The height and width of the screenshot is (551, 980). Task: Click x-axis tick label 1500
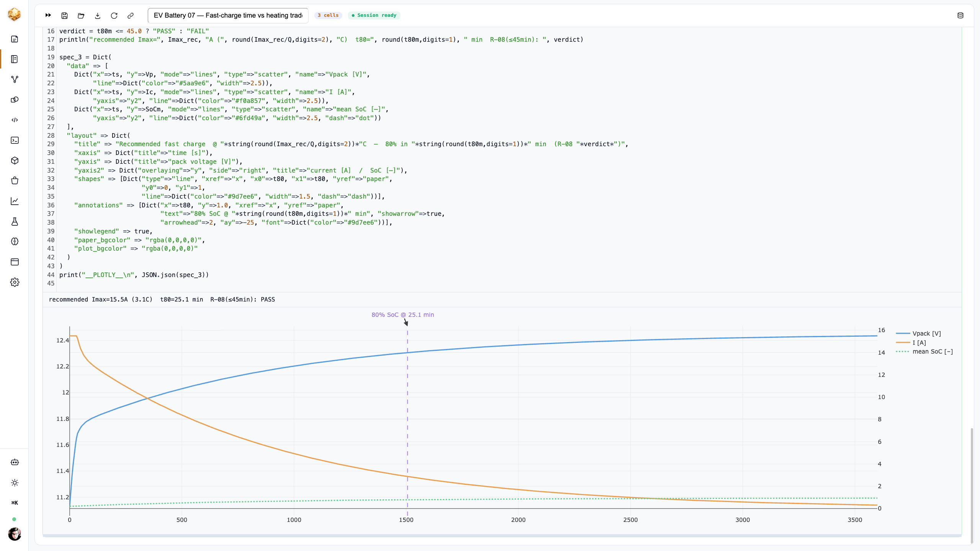coord(406,520)
